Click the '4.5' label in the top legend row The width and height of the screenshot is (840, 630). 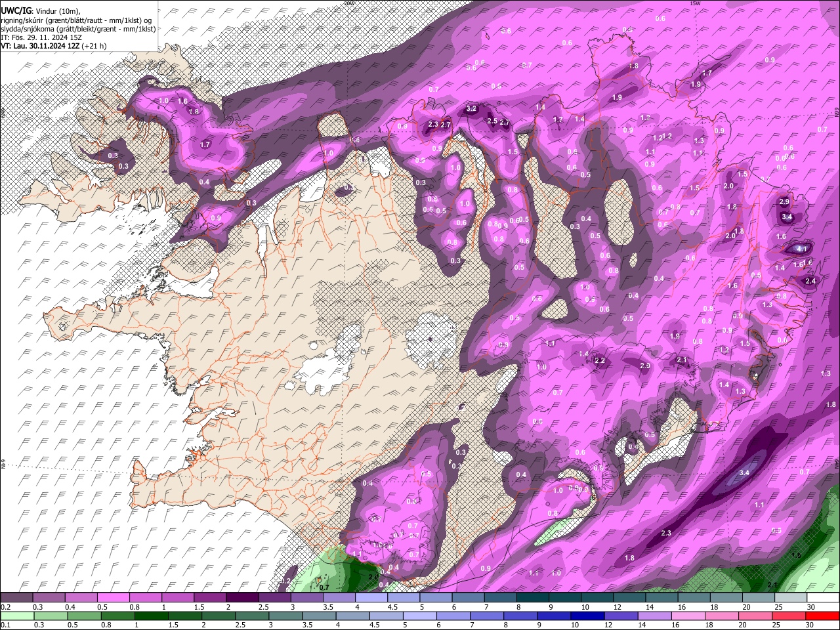(x=392, y=607)
